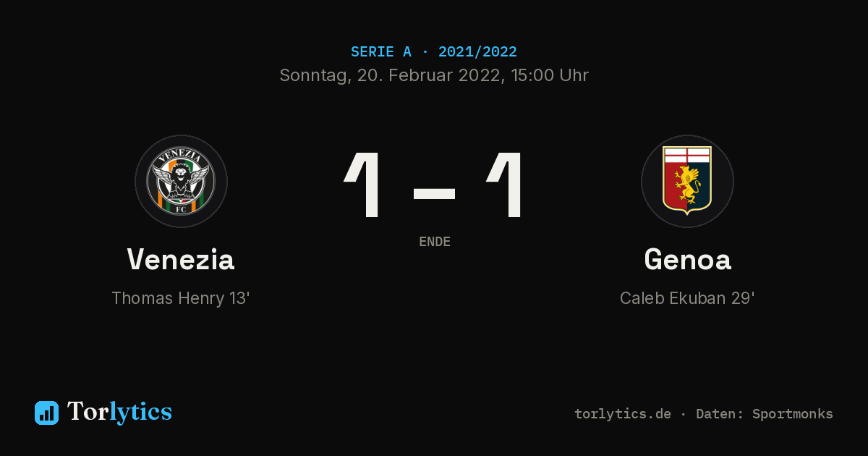This screenshot has height=456, width=868.
Task: Open the torlytics.de website text
Action: pos(623,414)
